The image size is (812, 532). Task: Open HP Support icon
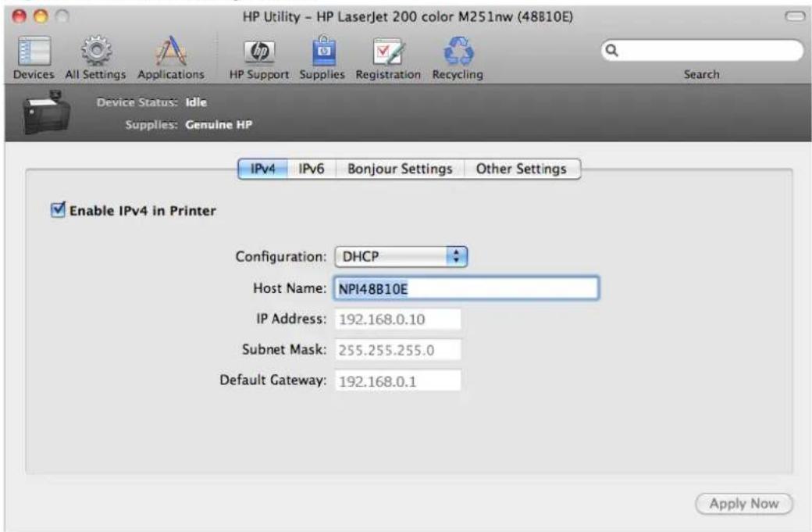click(x=259, y=52)
